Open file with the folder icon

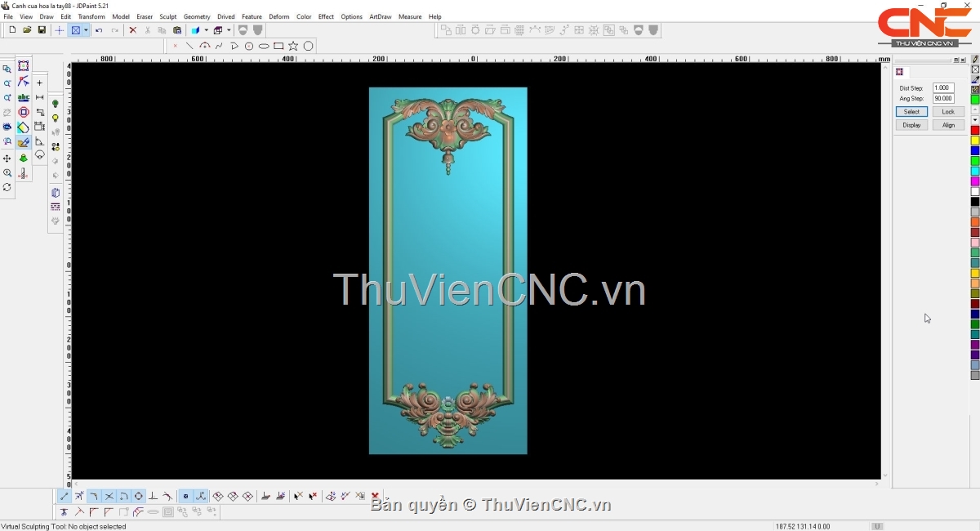27,30
